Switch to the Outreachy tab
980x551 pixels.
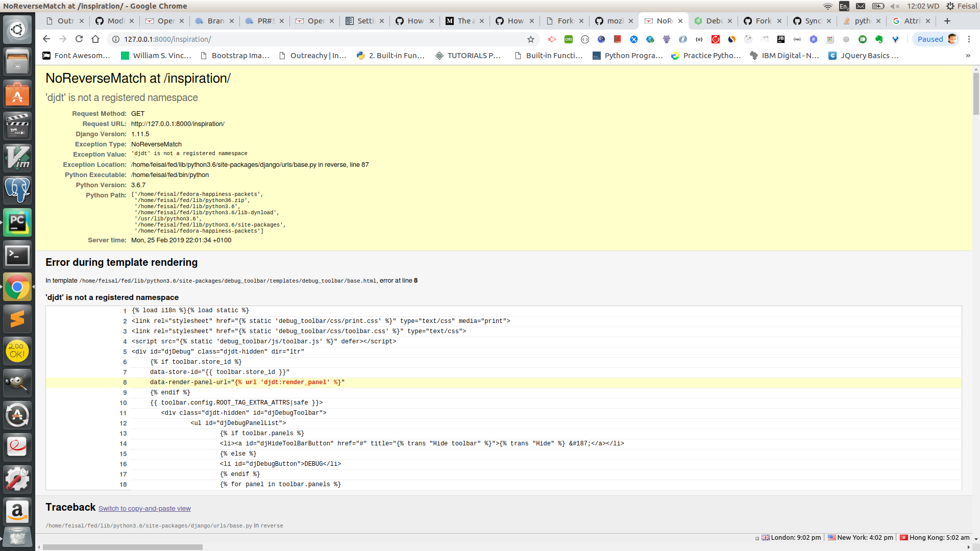tap(64, 21)
